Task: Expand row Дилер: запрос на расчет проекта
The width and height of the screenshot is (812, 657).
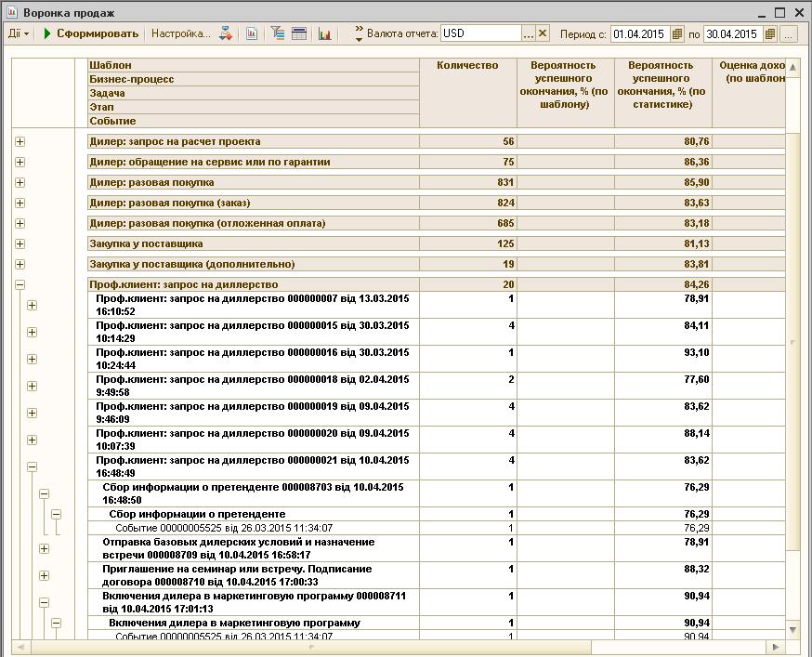Action: click(x=20, y=141)
